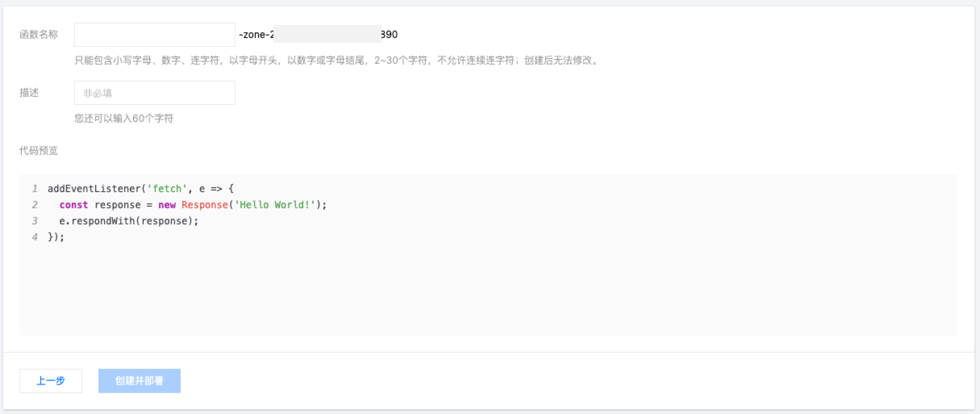Click the addEventListener code line
The height and width of the screenshot is (414, 980).
click(x=140, y=188)
